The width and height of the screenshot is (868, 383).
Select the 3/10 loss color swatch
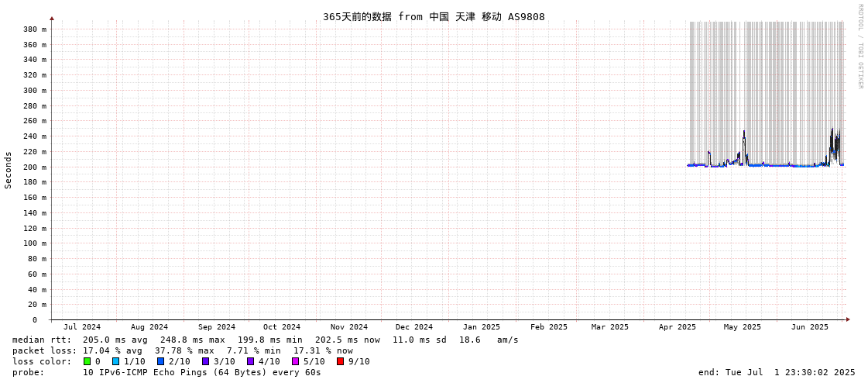[205, 361]
